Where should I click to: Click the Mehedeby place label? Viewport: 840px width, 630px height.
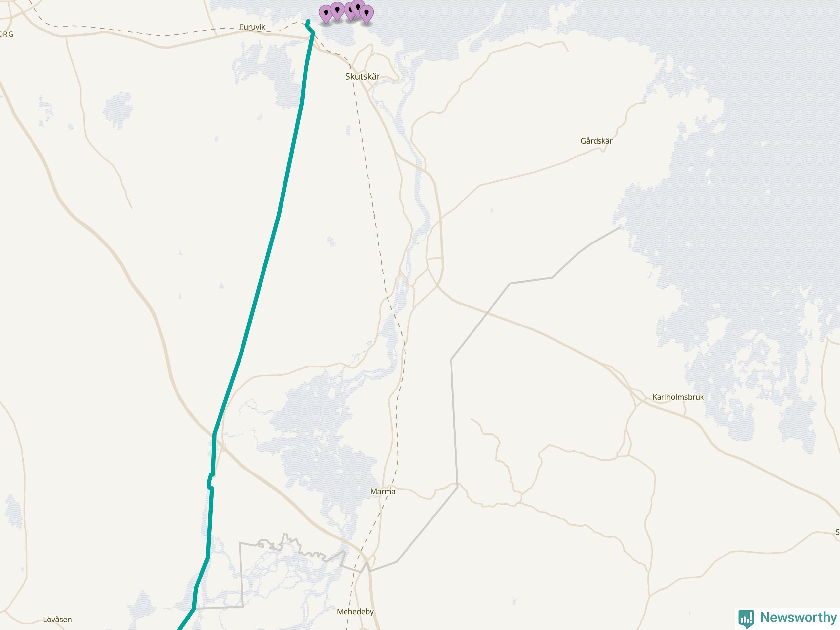pos(355,611)
